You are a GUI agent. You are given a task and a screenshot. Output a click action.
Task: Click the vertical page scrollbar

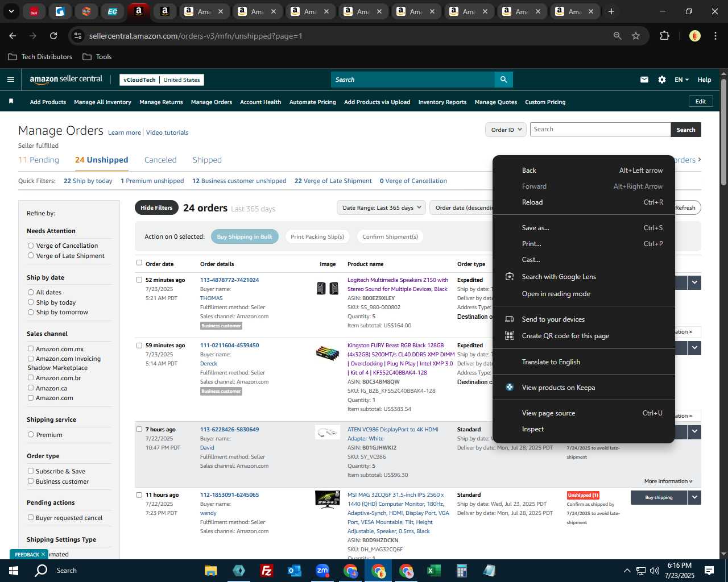point(723,132)
